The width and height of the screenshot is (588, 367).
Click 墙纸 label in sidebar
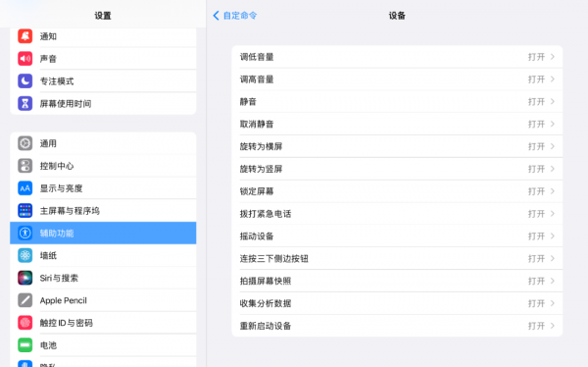tap(48, 256)
